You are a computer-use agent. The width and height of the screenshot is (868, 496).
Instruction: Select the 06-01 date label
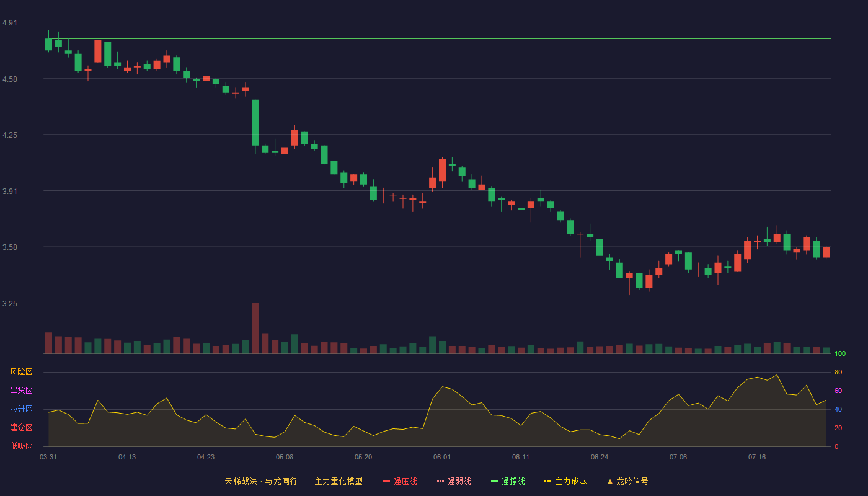point(442,457)
